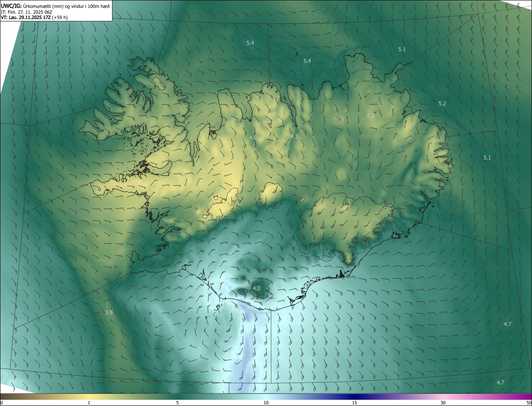The image size is (532, 406).
Task: Click the 0 tick on the colour scale
Action: (2, 403)
